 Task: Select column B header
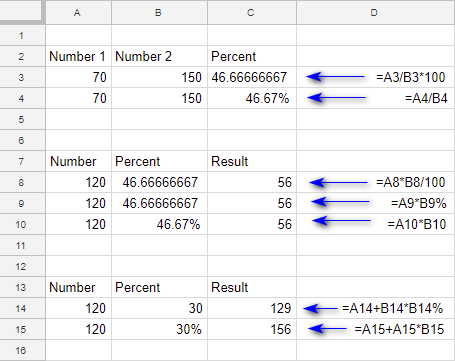click(x=159, y=12)
